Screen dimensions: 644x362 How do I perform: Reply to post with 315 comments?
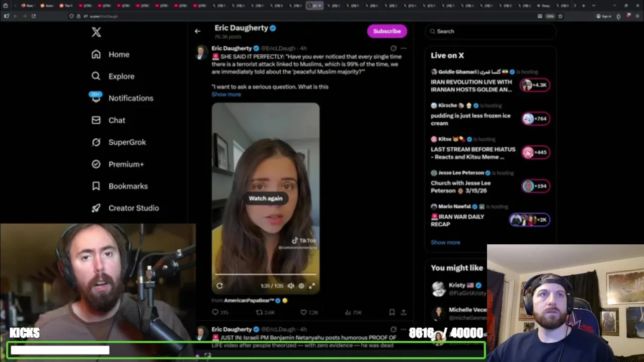tap(220, 312)
